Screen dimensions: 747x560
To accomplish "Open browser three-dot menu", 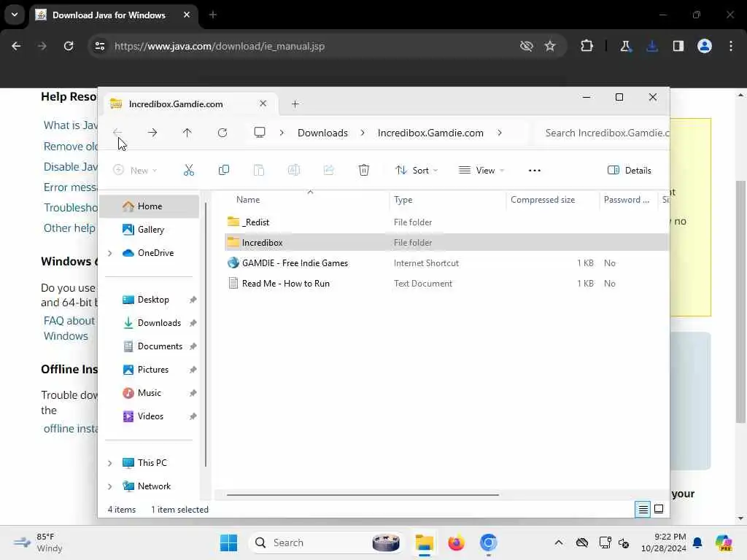I will [x=731, y=46].
